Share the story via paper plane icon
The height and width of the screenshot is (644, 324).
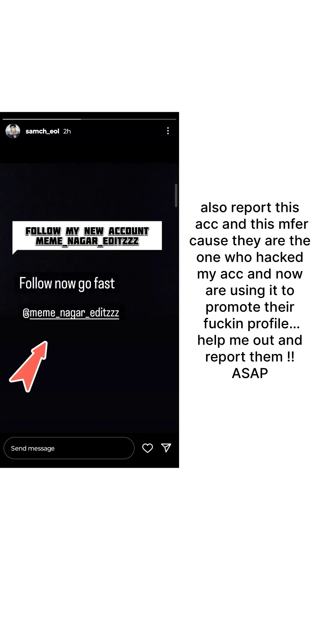[x=166, y=448]
